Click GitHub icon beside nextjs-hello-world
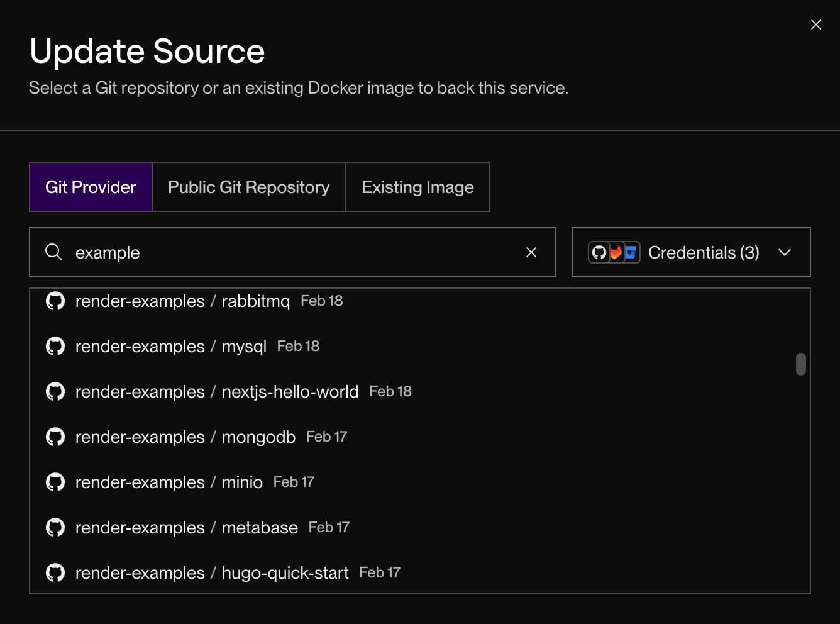 point(55,392)
